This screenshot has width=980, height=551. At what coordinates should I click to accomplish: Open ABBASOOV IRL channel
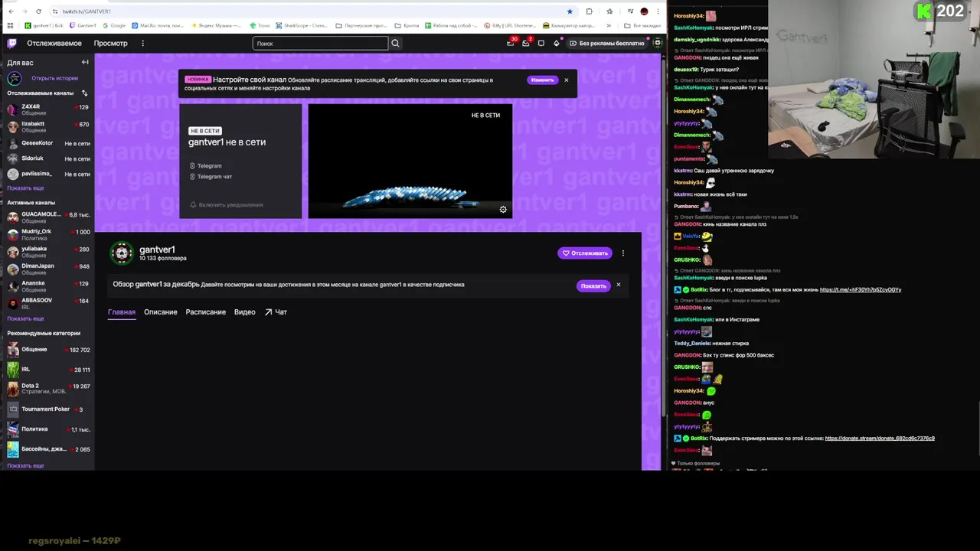(x=47, y=303)
